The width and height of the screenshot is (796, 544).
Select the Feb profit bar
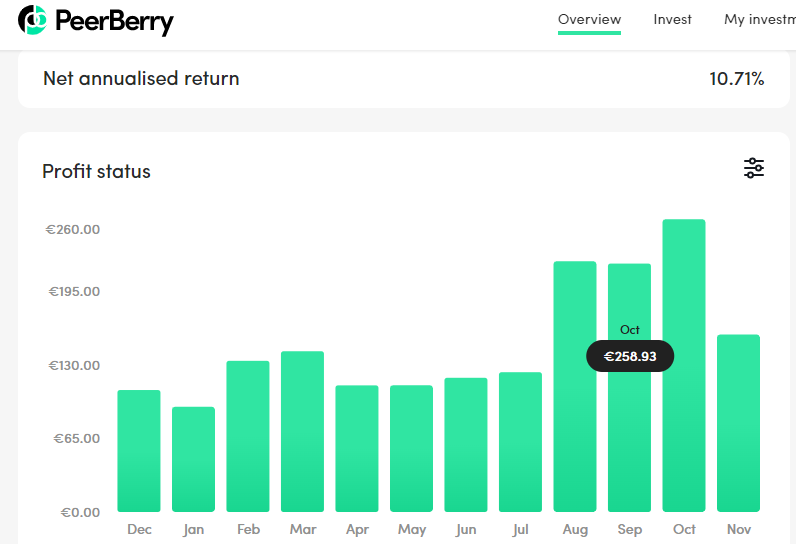tap(248, 436)
